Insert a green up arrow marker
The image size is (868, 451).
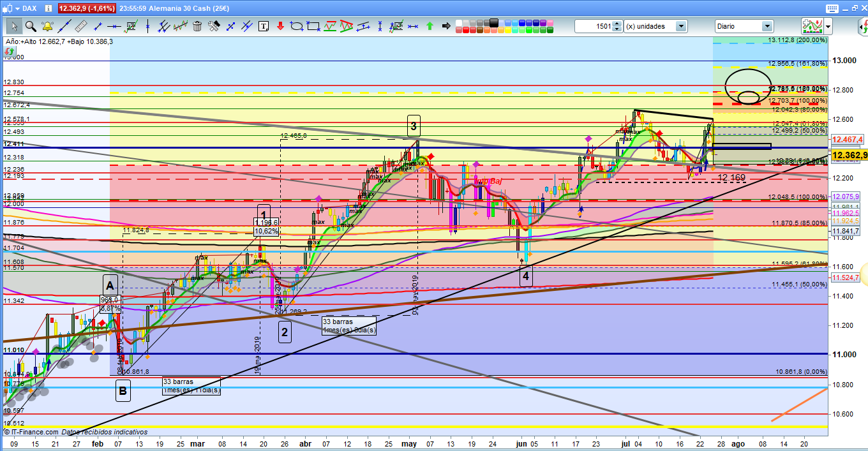pyautogui.click(x=430, y=26)
